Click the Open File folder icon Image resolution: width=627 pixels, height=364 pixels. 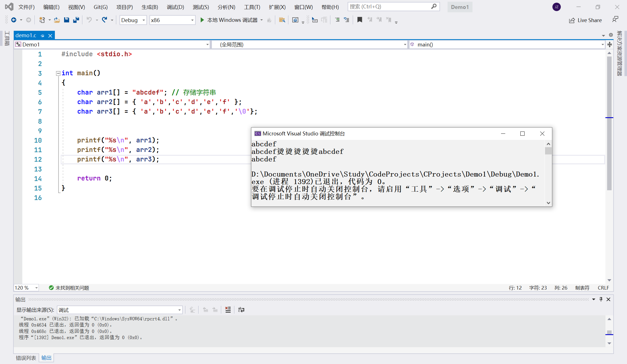[57, 20]
